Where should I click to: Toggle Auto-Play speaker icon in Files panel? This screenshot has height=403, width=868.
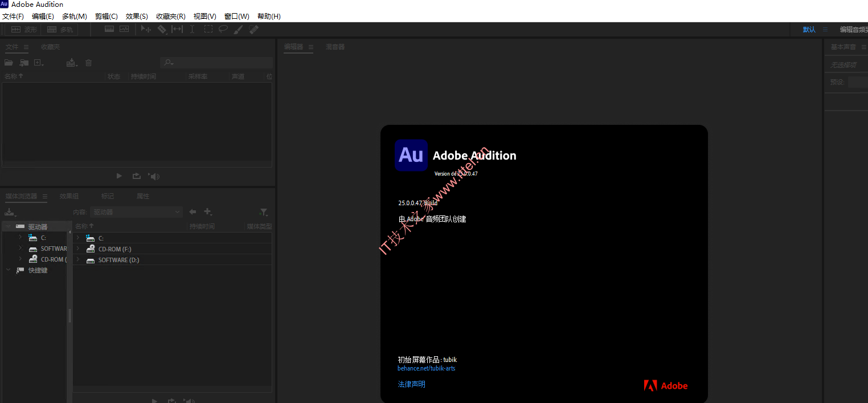(x=154, y=176)
